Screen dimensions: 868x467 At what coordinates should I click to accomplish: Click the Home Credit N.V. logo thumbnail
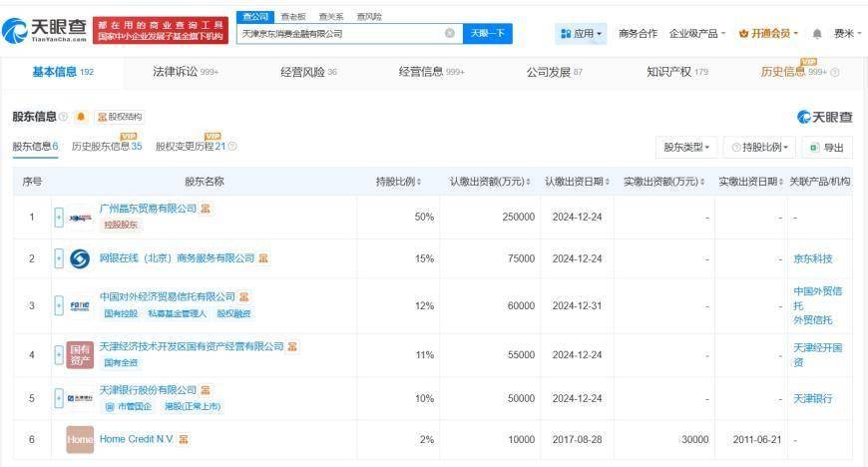pyautogui.click(x=80, y=439)
